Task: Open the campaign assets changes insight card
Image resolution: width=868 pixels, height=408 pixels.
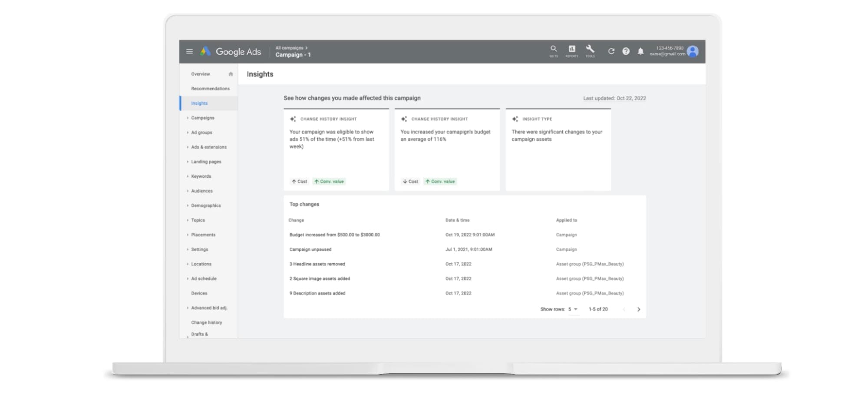Action: [x=558, y=149]
